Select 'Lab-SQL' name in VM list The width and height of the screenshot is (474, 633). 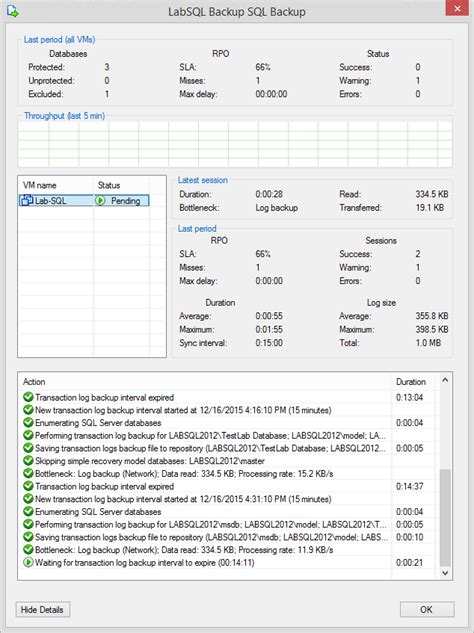50,201
